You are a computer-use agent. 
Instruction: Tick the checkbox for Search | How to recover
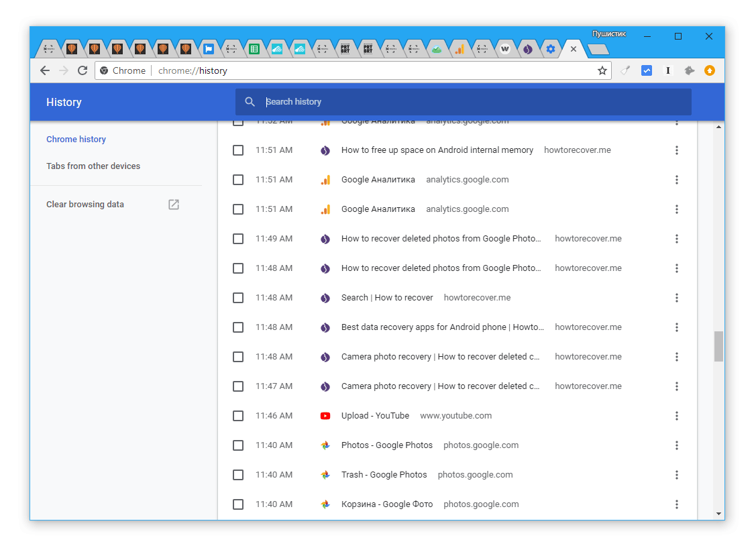(238, 298)
